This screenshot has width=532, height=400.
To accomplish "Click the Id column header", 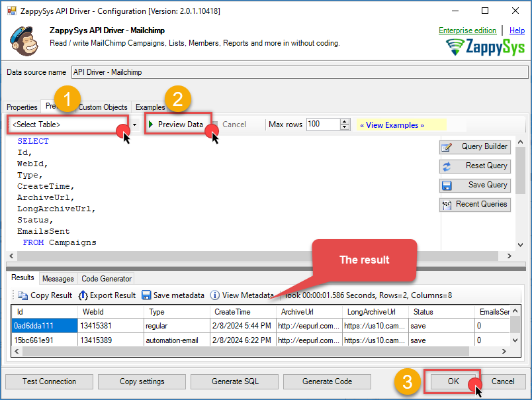I will [x=44, y=312].
